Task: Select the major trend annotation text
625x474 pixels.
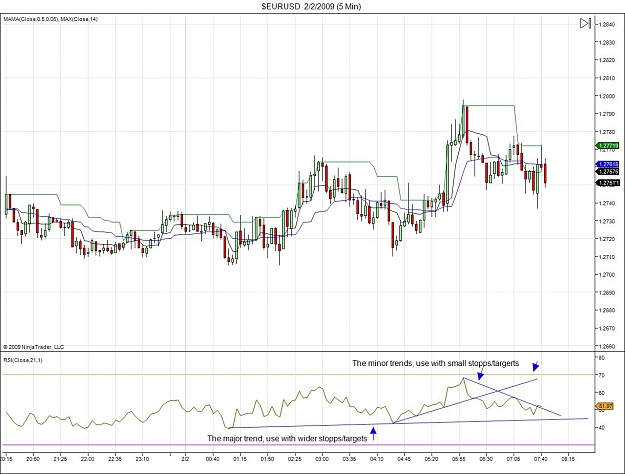Action: [287, 439]
